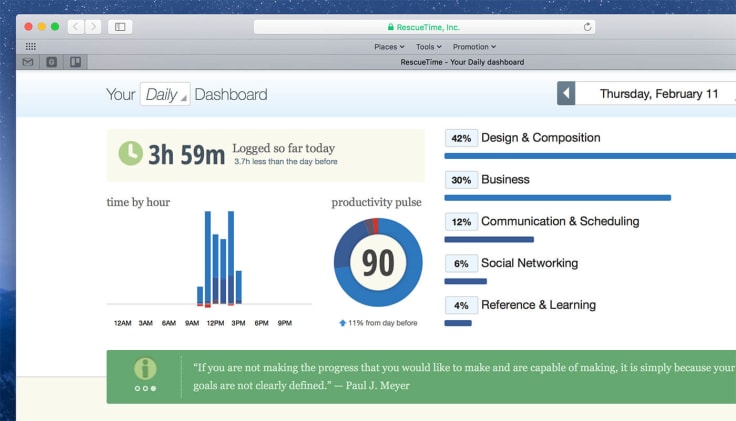Viewport: 736px width, 421px height.
Task: Open the Tools bookmarks menu
Action: 429,46
